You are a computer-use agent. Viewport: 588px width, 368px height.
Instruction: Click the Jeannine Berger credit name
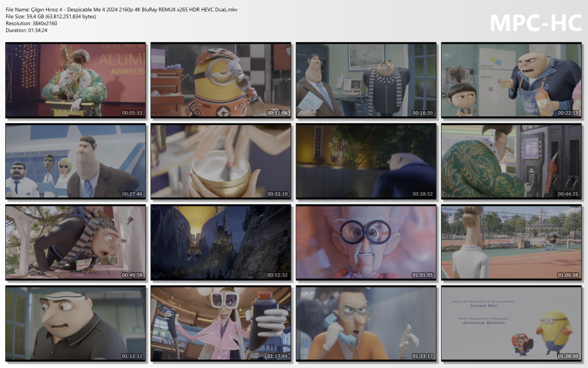[483, 323]
